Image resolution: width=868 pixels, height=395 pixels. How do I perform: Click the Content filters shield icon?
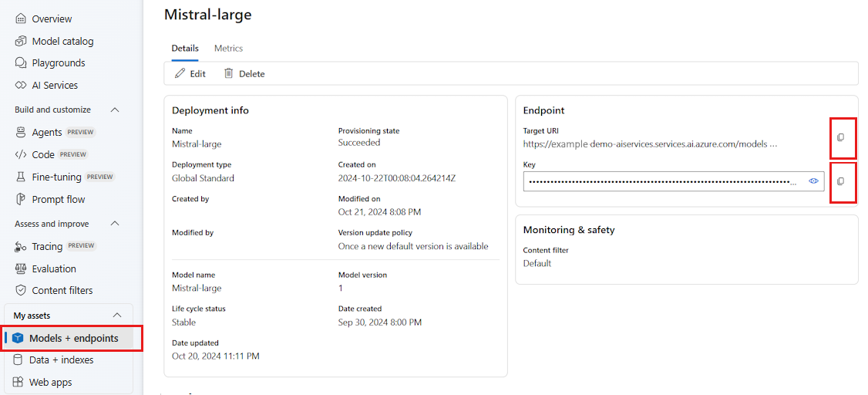click(x=21, y=290)
